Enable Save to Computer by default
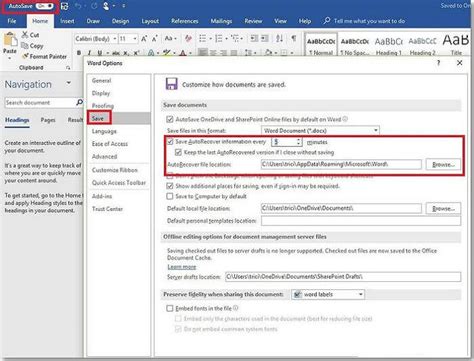The height and width of the screenshot is (361, 474). coord(170,196)
